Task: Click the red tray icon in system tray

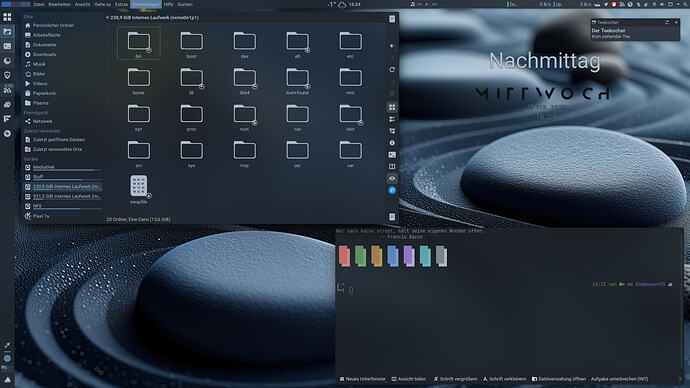Action: coord(614,4)
